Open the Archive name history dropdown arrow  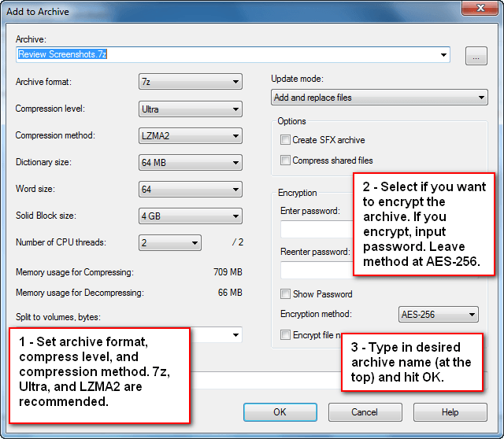(443, 54)
